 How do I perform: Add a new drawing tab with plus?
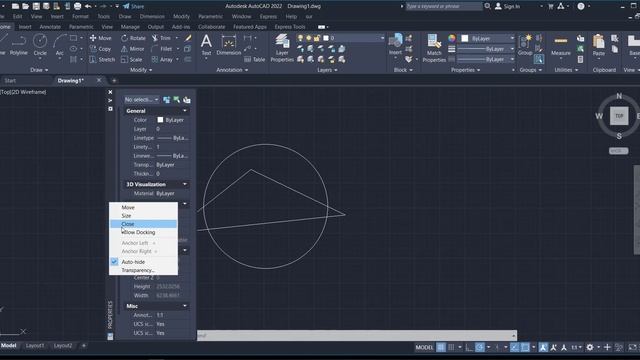[x=114, y=80]
